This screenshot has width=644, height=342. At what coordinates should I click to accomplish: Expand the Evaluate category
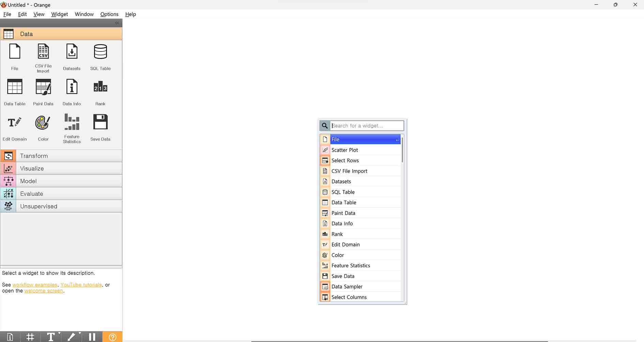click(61, 194)
